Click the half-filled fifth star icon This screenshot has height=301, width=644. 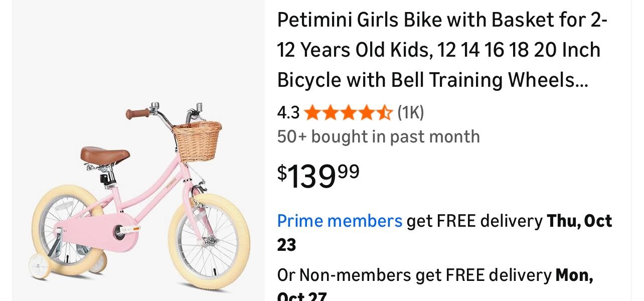(385, 112)
